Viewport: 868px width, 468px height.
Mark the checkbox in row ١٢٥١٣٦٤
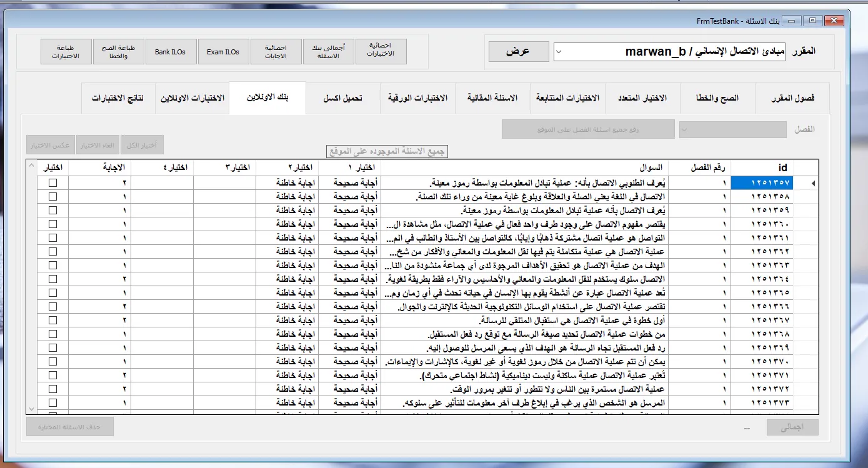[x=53, y=279]
